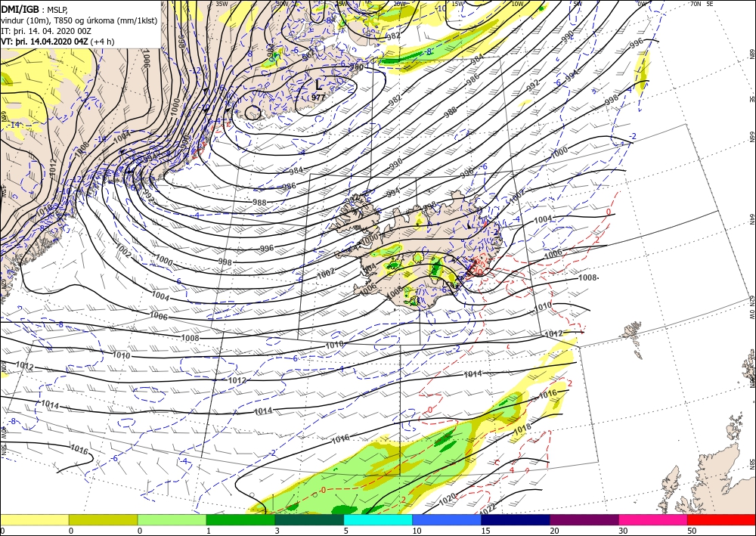Click the '25W' longitude label at top
The height and width of the screenshot is (536, 756).
pyautogui.click(x=341, y=3)
